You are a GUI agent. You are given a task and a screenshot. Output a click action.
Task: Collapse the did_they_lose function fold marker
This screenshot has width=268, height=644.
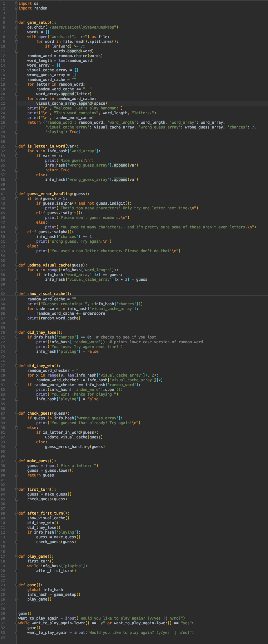pos(17,332)
